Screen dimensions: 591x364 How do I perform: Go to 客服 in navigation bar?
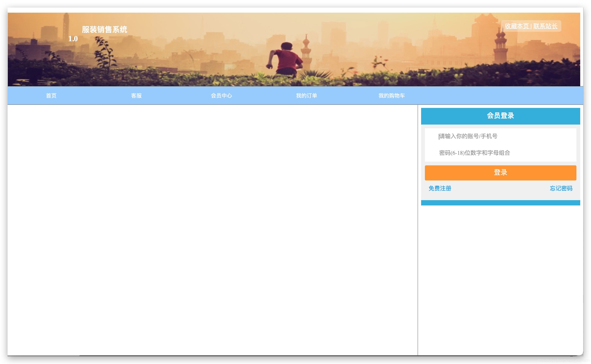(136, 96)
